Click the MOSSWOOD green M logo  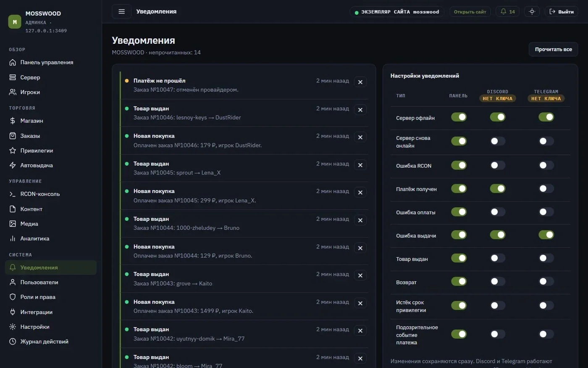pyautogui.click(x=15, y=22)
